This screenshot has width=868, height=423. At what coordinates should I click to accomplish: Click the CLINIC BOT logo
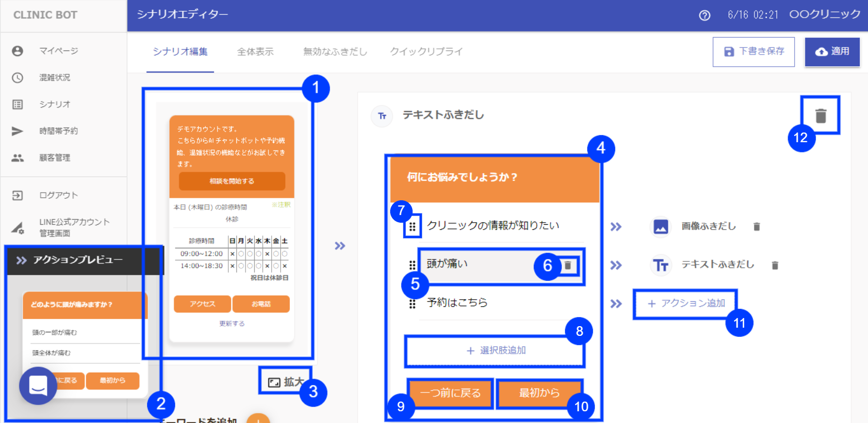pyautogui.click(x=45, y=15)
